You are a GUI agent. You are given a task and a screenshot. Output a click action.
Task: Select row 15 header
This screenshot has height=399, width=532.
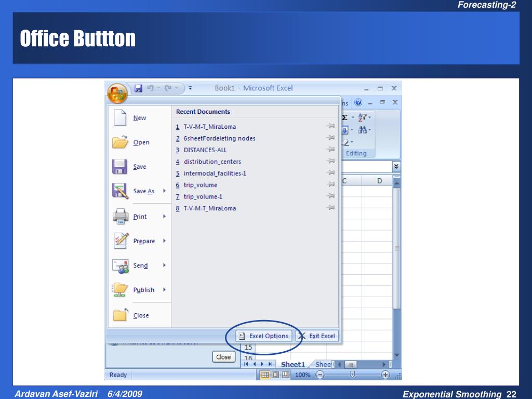coord(248,347)
